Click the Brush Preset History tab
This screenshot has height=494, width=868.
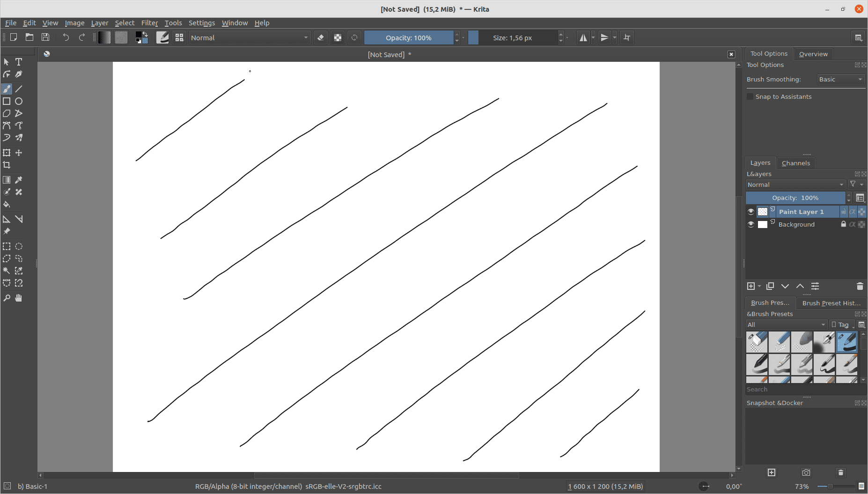(x=831, y=303)
